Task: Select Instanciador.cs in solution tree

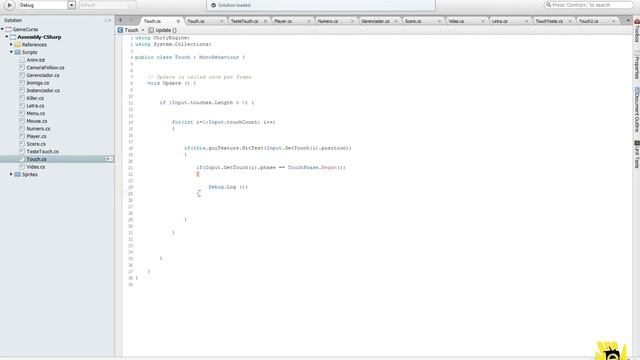Action: [43, 91]
